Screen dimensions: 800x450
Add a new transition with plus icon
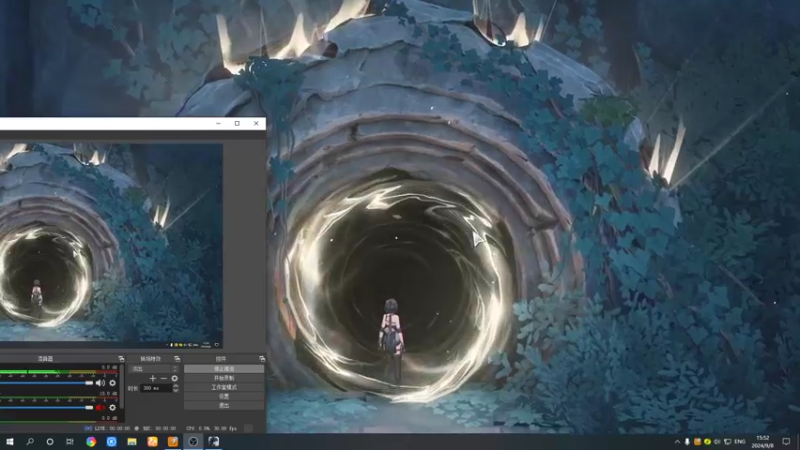click(x=153, y=378)
